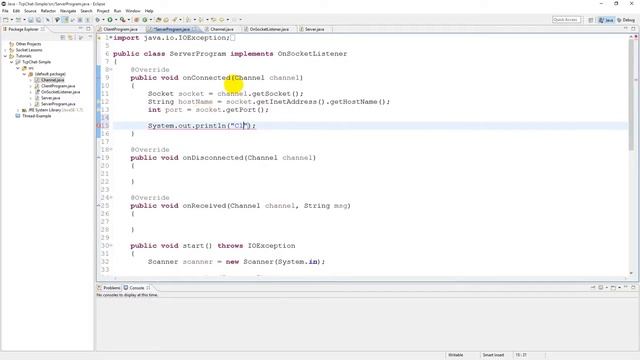Minimize the Console view panel
Screen dimensions: 640x360
pos(626,287)
